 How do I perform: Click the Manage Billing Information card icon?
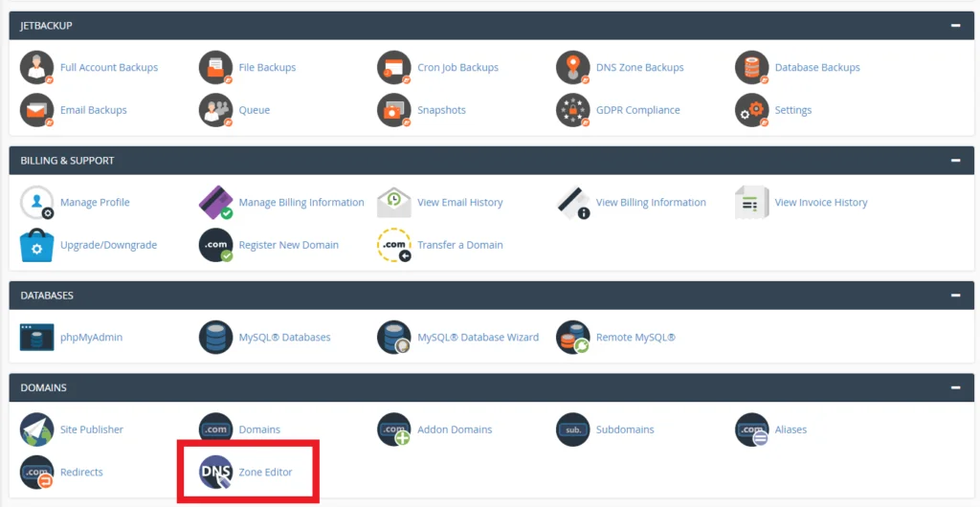(x=215, y=202)
